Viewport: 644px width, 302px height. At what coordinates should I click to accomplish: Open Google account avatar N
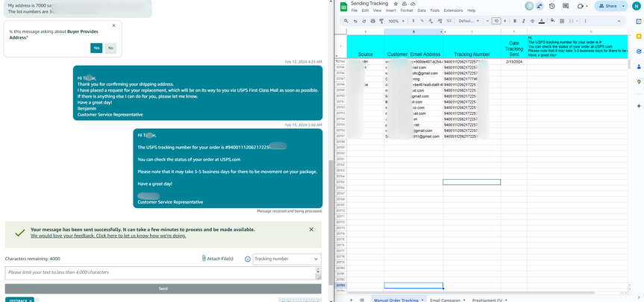[637, 6]
